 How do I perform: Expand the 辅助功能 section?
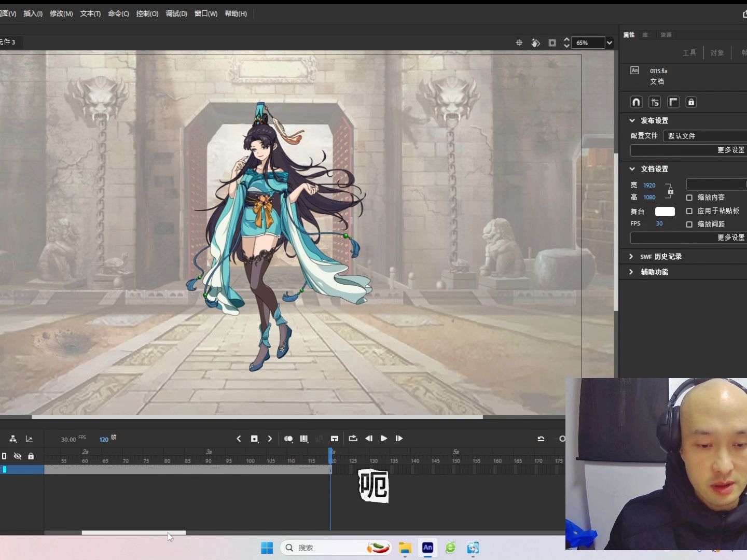click(631, 272)
